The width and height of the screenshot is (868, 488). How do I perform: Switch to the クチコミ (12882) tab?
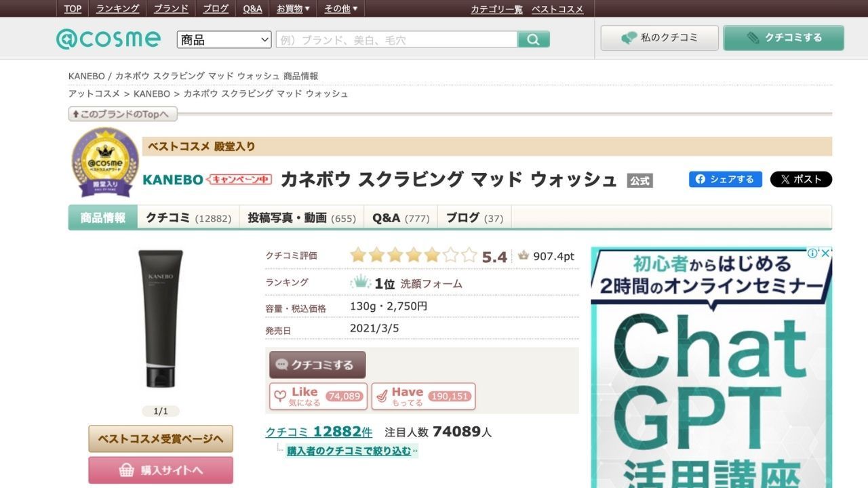[x=189, y=218]
